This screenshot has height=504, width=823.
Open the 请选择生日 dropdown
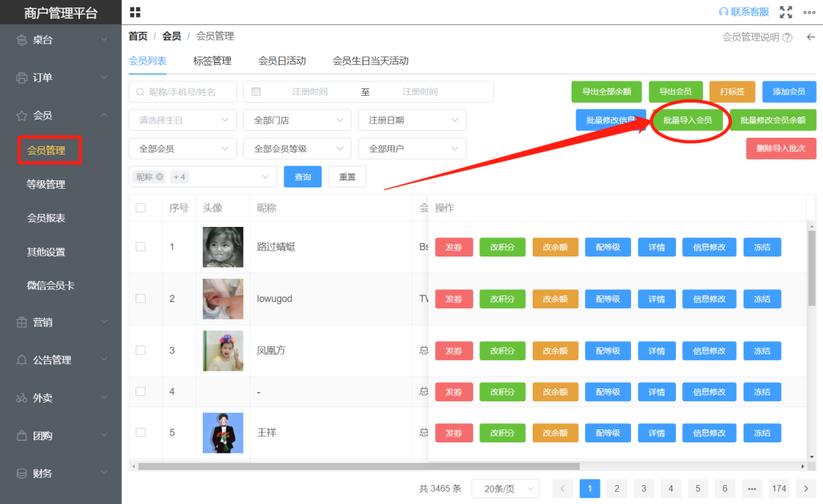click(x=183, y=120)
